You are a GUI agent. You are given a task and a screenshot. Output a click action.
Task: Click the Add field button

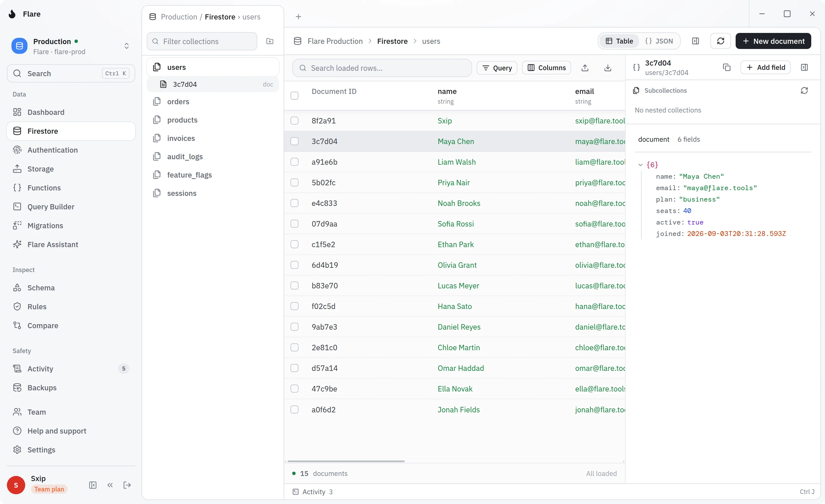(765, 68)
